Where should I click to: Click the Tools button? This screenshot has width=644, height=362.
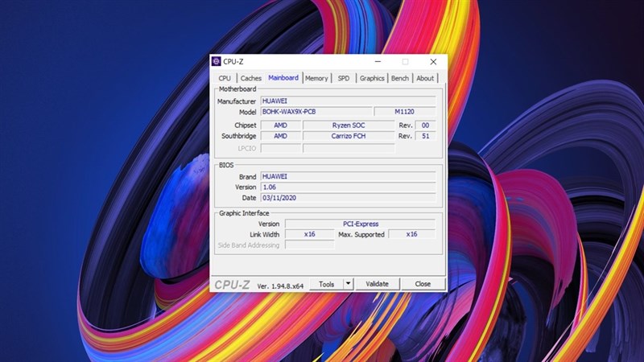[x=327, y=284]
